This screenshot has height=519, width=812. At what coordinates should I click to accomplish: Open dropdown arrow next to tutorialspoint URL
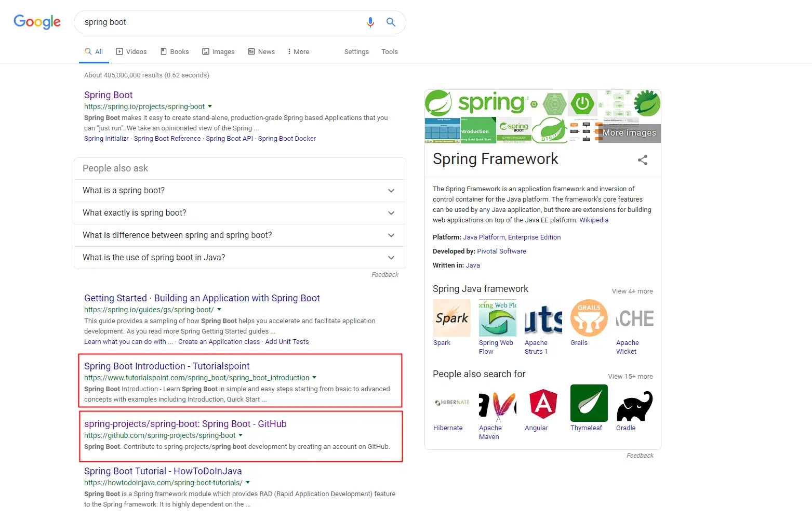click(x=314, y=378)
